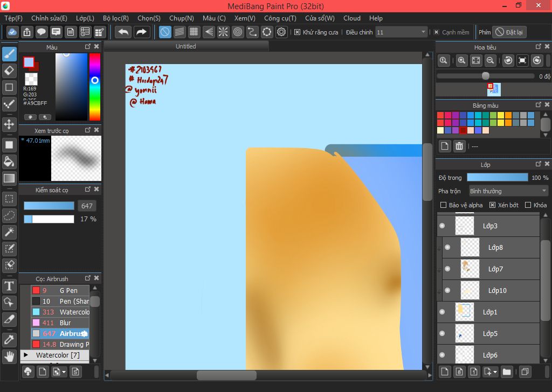Viewport: 552px width, 392px height.
Task: Select the Brush tool
Action: tap(10, 54)
